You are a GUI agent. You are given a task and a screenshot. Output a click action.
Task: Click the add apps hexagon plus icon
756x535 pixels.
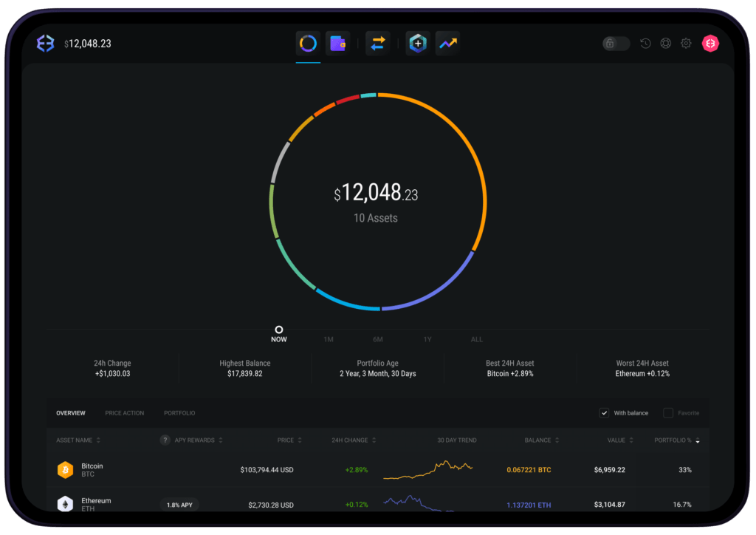(418, 44)
